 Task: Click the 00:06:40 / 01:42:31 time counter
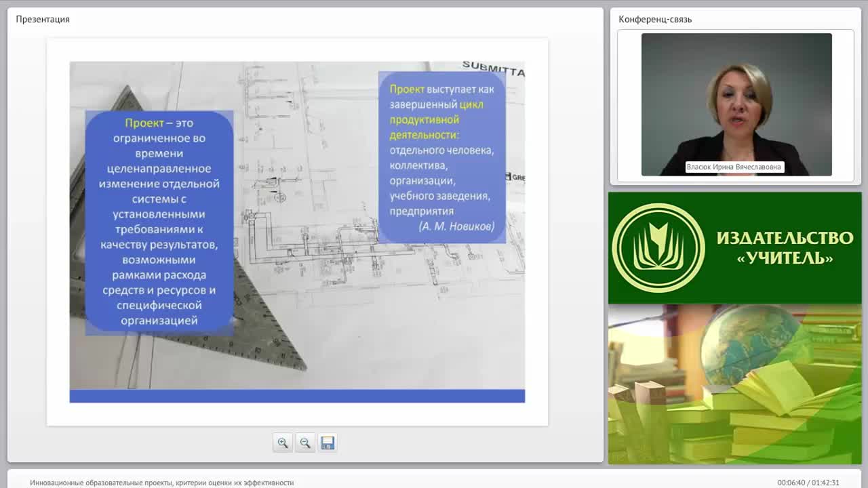tap(808, 483)
